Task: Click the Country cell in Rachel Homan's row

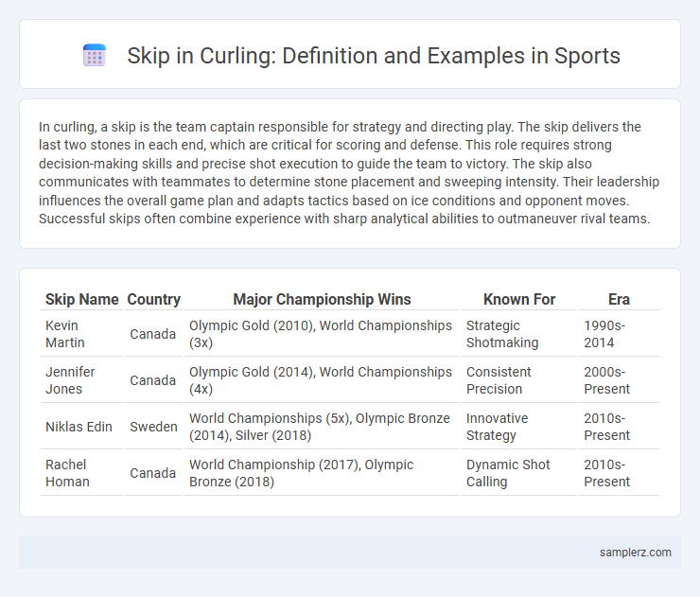Action: [153, 473]
